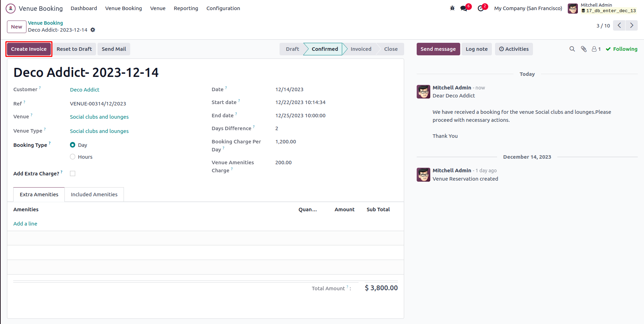644x324 pixels.
Task: Click the Venue Booking app logo icon
Action: (x=10, y=8)
